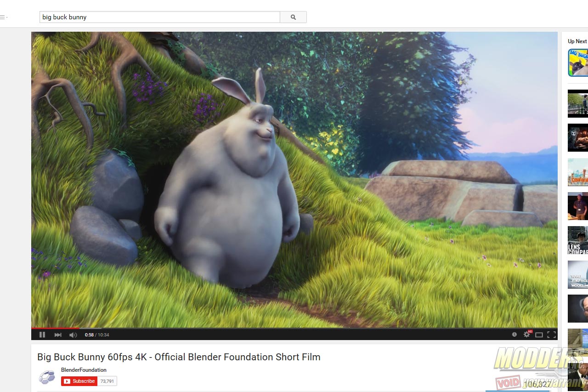The height and width of the screenshot is (392, 588).
Task: Open the Surface Modeling suggested video thumbnail
Action: pyautogui.click(x=578, y=274)
